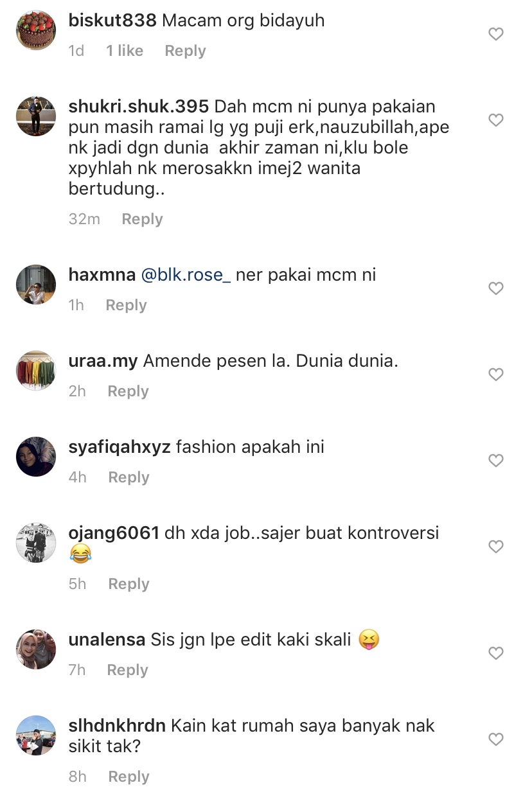
Task: Like haxmna's comment with the heart
Action: pyautogui.click(x=495, y=288)
